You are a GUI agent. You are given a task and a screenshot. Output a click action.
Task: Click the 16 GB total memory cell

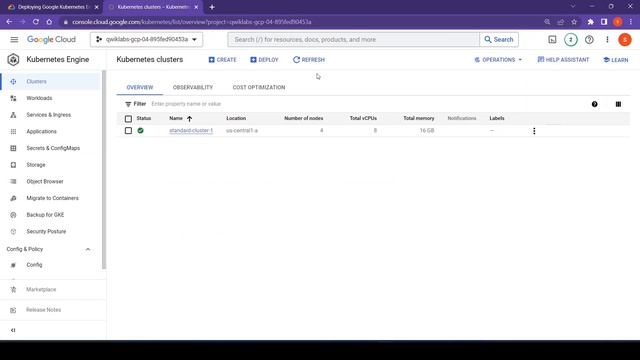click(427, 131)
